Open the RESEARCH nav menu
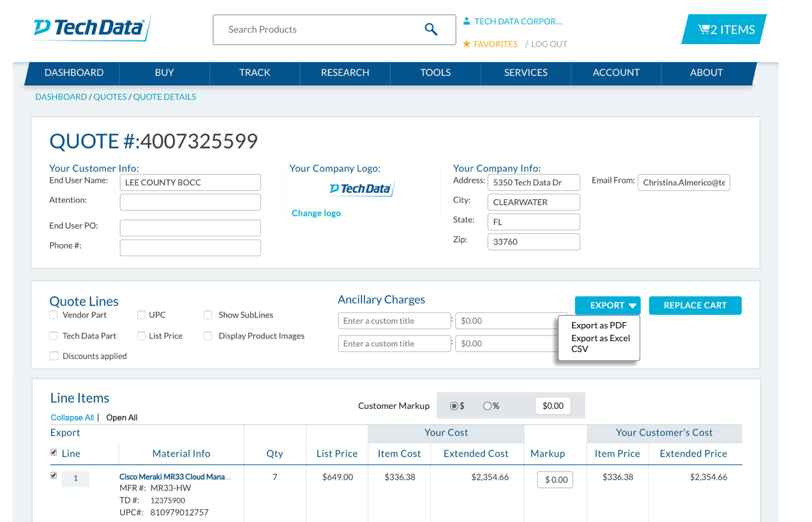This screenshot has width=812, height=522. point(345,73)
